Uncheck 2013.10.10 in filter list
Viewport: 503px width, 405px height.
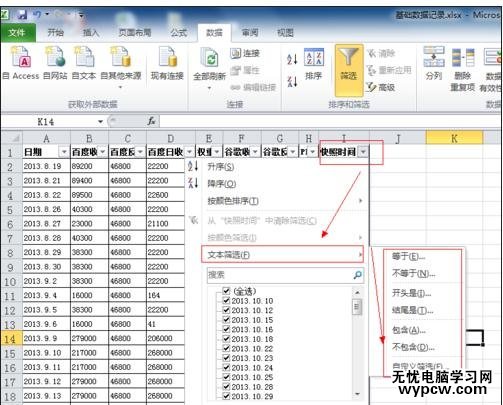point(227,301)
